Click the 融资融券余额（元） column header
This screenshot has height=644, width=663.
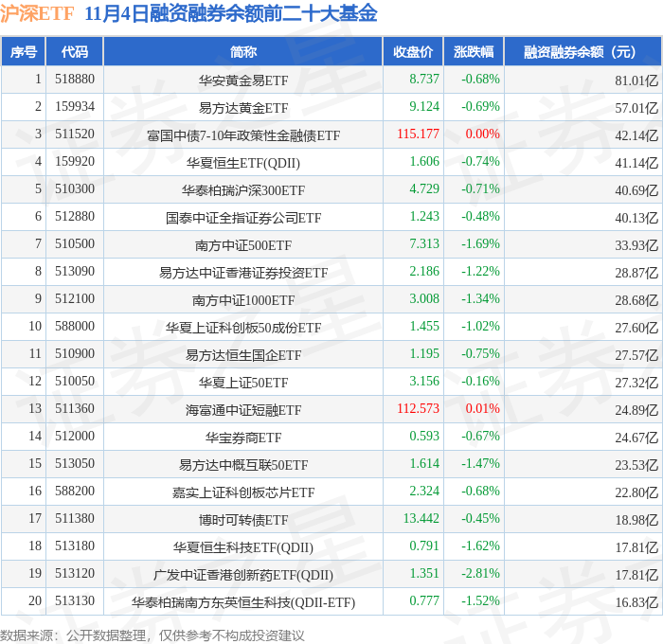pos(582,51)
